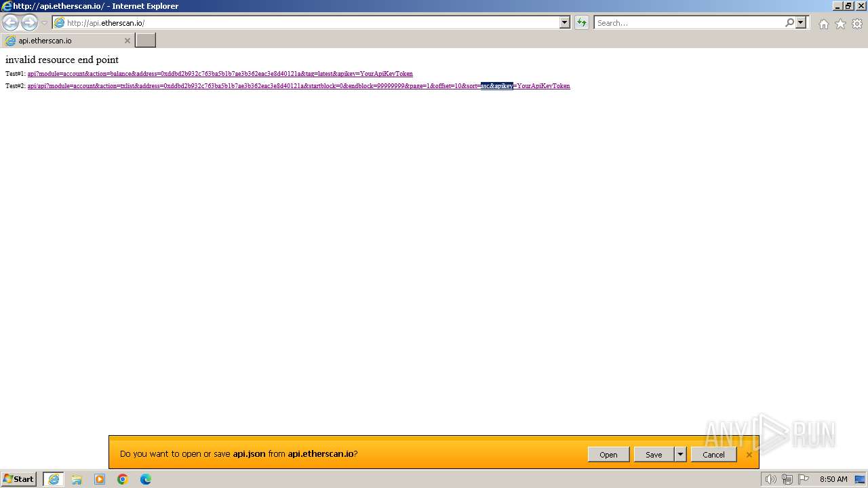Close the api.etherscan.io tab
This screenshot has height=488, width=868.
[x=127, y=41]
